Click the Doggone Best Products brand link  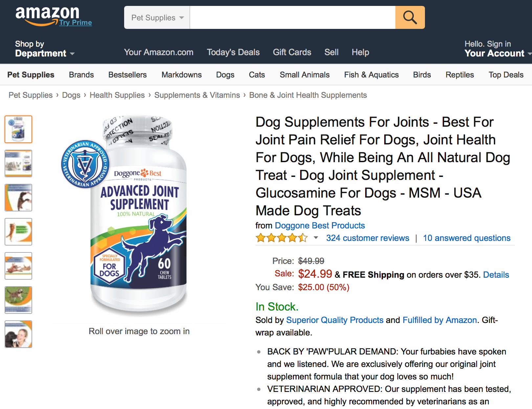tap(320, 226)
